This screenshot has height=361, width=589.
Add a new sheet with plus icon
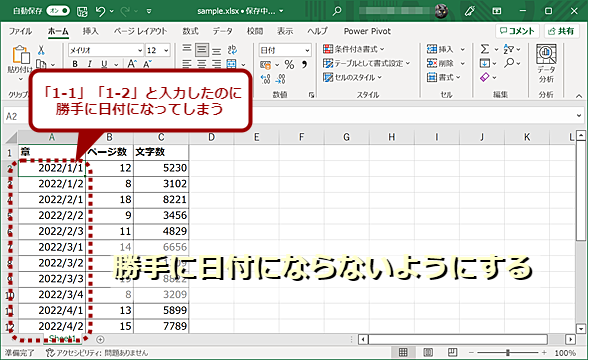pyautogui.click(x=100, y=340)
